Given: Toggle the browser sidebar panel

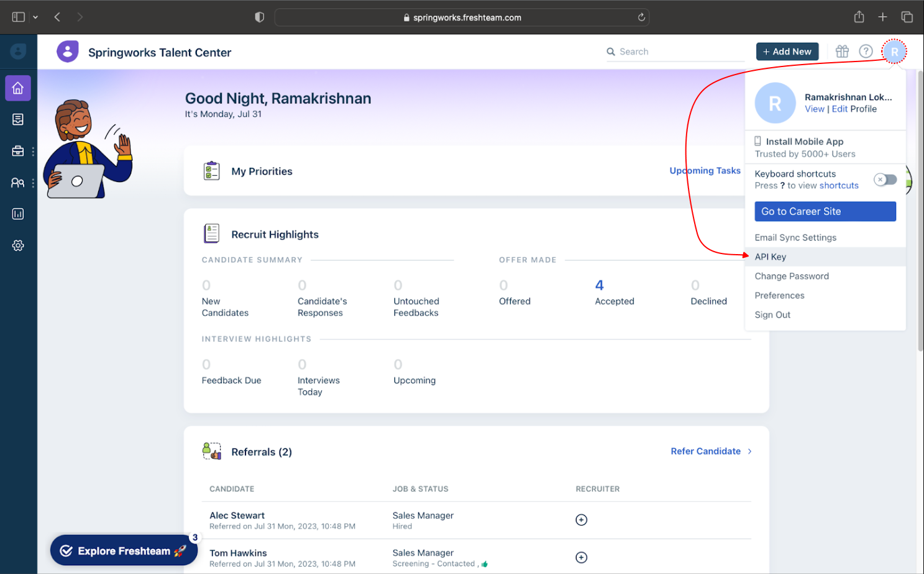Looking at the screenshot, I should 19,17.
